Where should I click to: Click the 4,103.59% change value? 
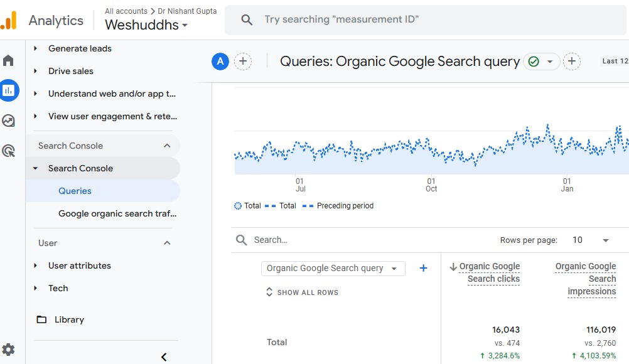(594, 356)
